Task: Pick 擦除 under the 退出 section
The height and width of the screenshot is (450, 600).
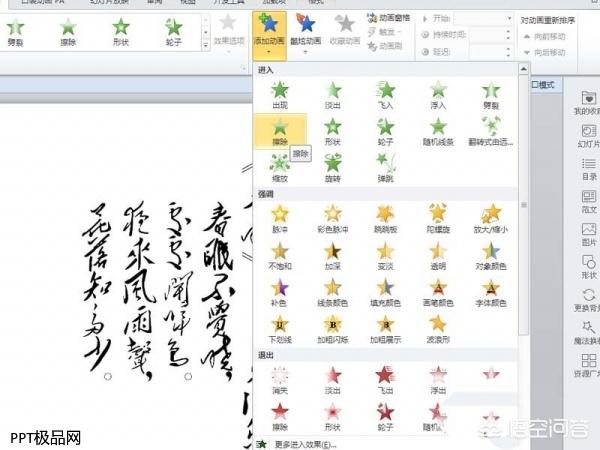Action: coord(280,417)
